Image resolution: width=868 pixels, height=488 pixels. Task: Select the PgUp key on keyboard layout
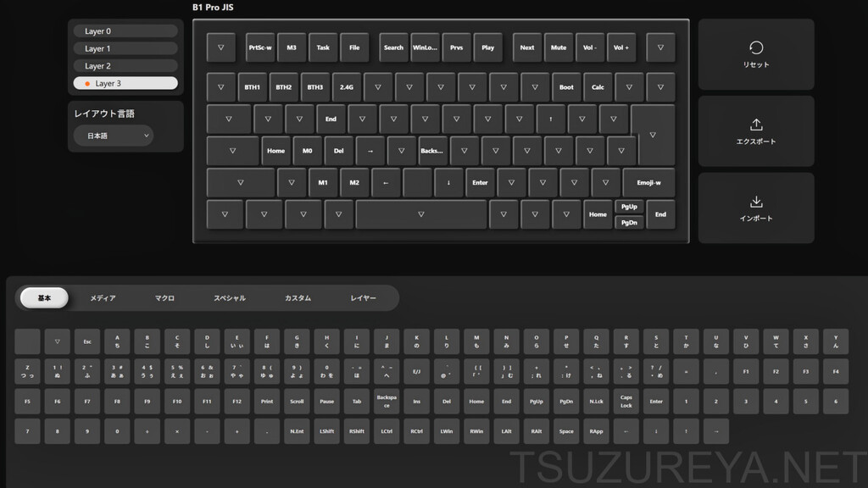(x=629, y=207)
